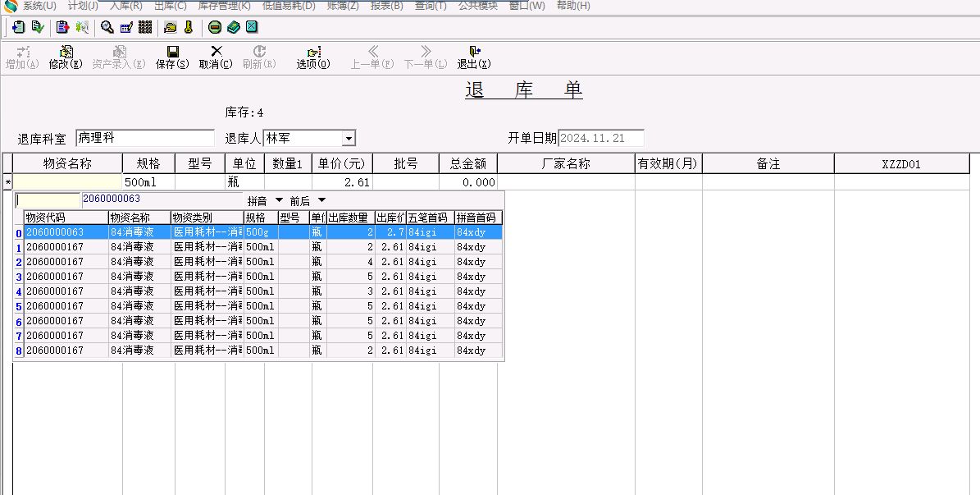Viewport: 980px width, 495px height.
Task: Click the yellow thermometer toolbar icon
Action: (189, 27)
